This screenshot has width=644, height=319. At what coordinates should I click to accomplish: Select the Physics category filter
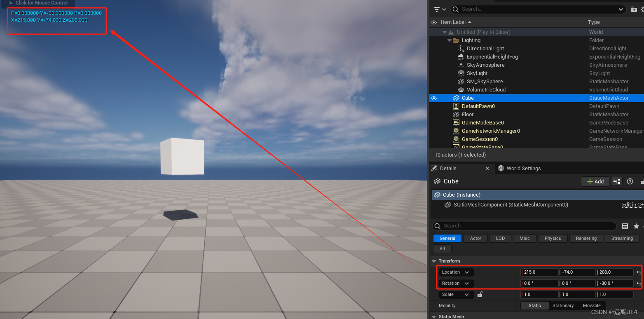pyautogui.click(x=553, y=238)
